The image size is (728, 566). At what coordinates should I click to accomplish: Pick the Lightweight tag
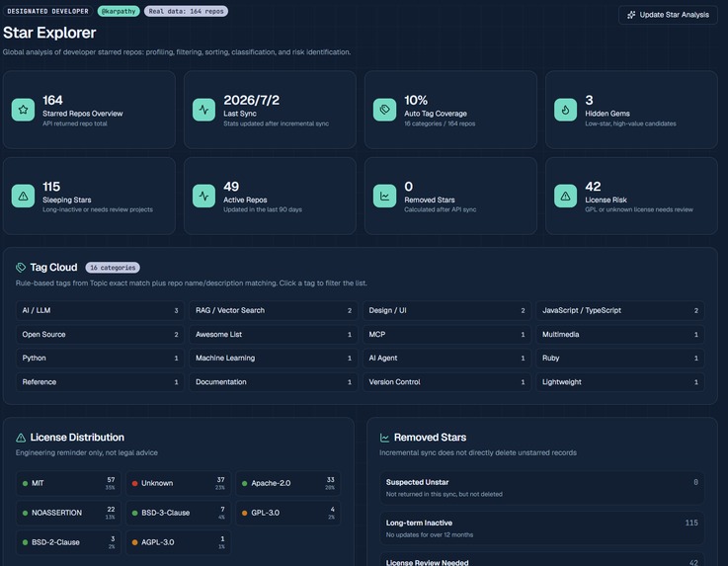coord(620,382)
